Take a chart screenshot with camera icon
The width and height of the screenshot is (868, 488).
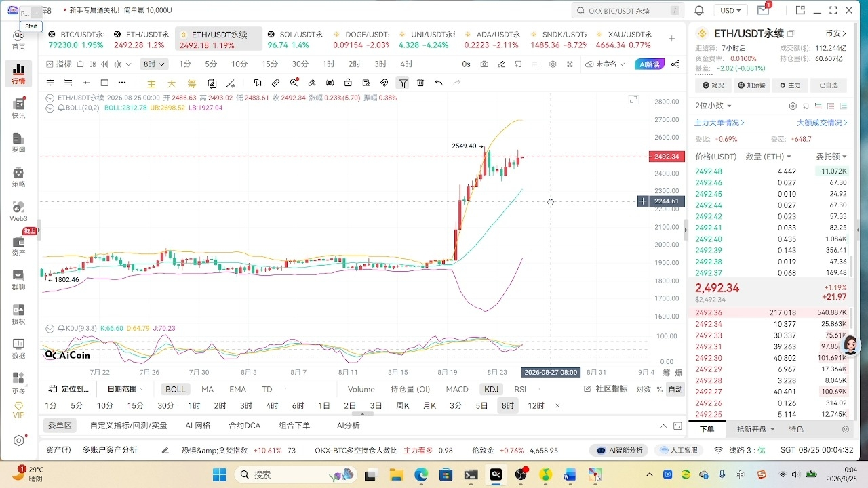tap(484, 64)
